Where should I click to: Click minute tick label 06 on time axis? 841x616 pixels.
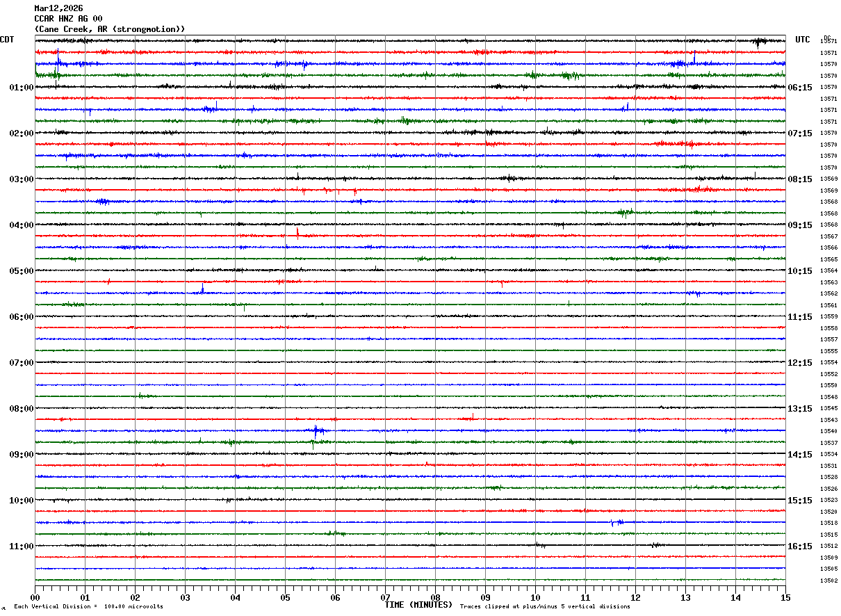tap(335, 598)
